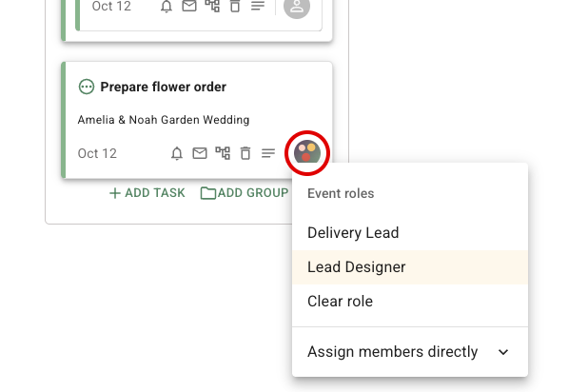This screenshot has width=588, height=392.
Task: Click bell reminder icon on Prepare flower order
Action: click(x=177, y=153)
